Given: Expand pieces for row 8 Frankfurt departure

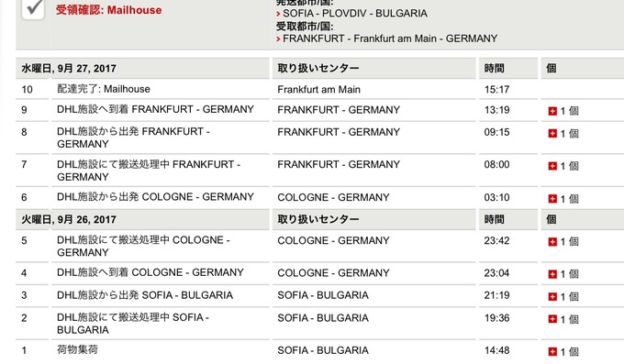Looking at the screenshot, I should point(552,133).
